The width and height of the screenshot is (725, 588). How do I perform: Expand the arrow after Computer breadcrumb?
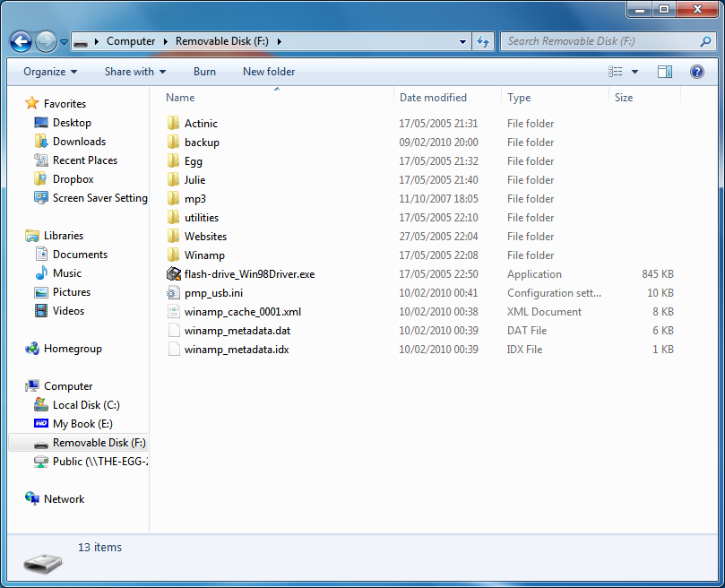click(x=166, y=41)
